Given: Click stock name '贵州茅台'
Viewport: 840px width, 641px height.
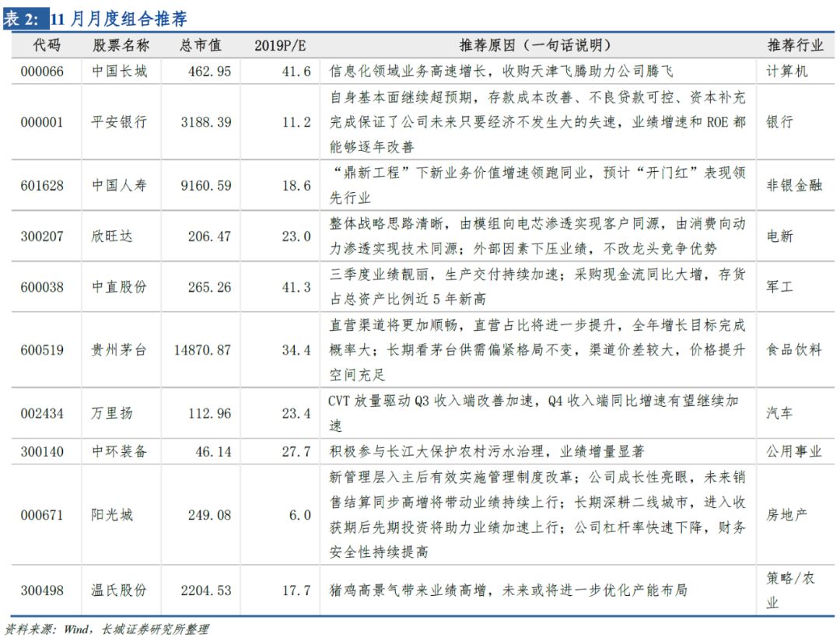Looking at the screenshot, I should click(119, 350).
